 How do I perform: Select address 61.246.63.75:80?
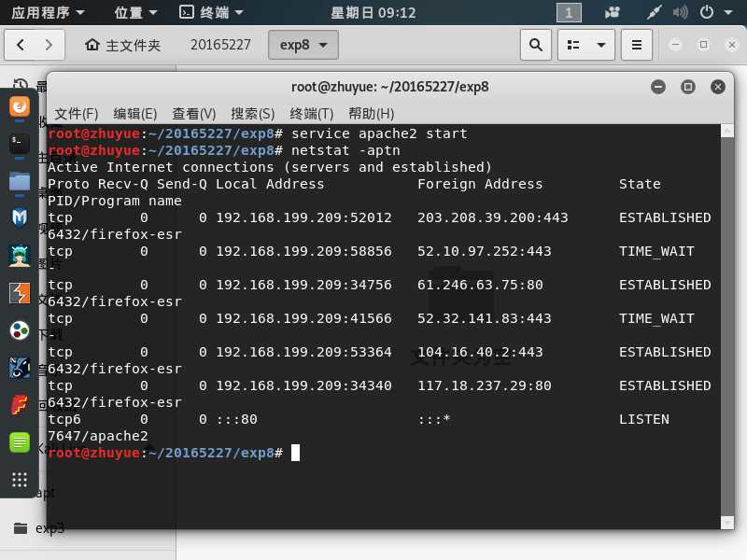tap(480, 285)
